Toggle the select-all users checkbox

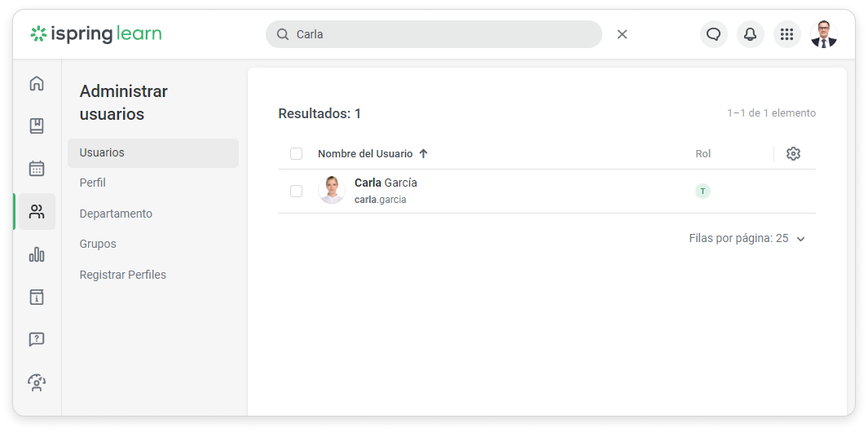coord(297,153)
